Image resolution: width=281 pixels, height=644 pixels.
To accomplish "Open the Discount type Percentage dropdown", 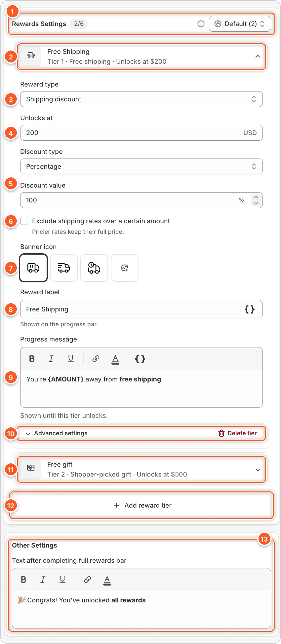I will [141, 166].
